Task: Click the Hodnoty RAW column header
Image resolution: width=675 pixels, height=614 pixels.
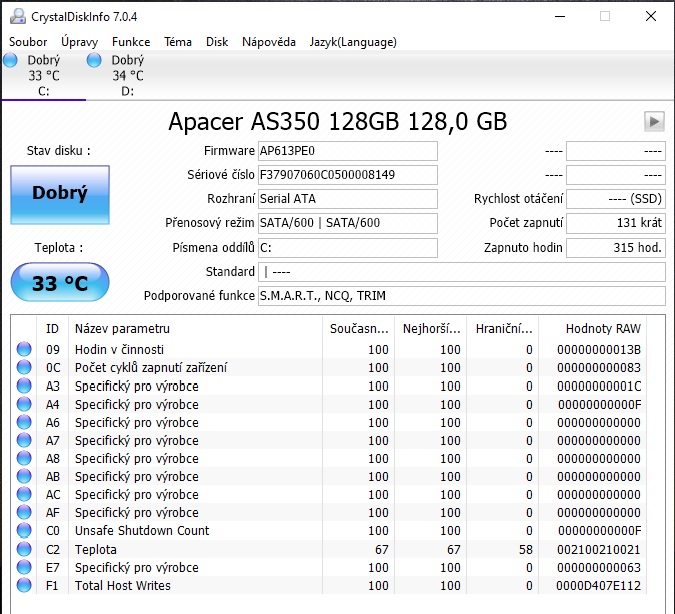Action: 602,328
